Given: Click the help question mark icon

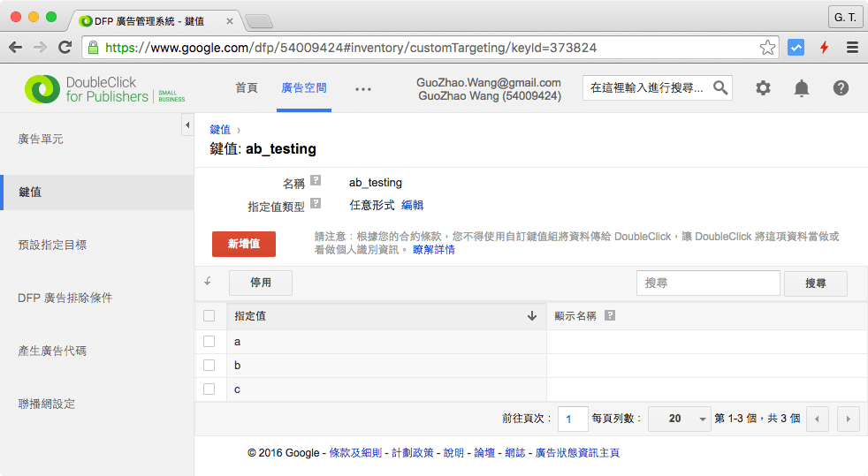Looking at the screenshot, I should coord(841,87).
